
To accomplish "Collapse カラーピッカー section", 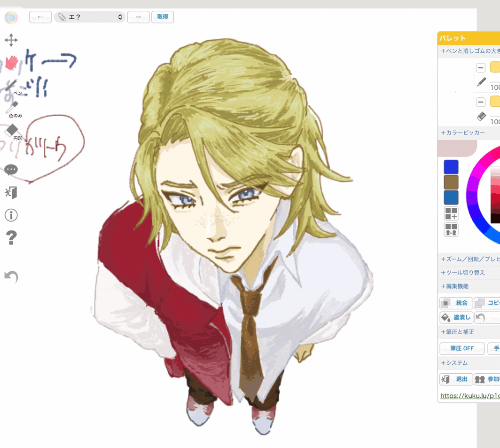I will (469, 133).
